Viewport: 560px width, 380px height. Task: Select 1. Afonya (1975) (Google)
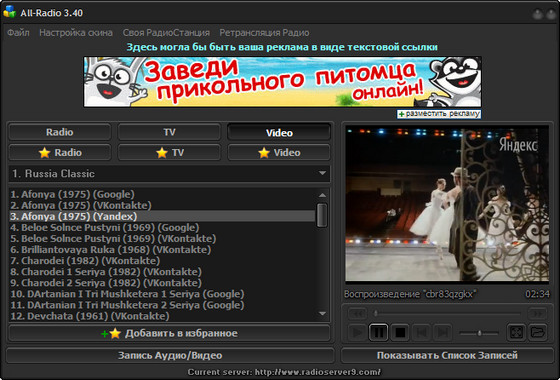pos(162,194)
